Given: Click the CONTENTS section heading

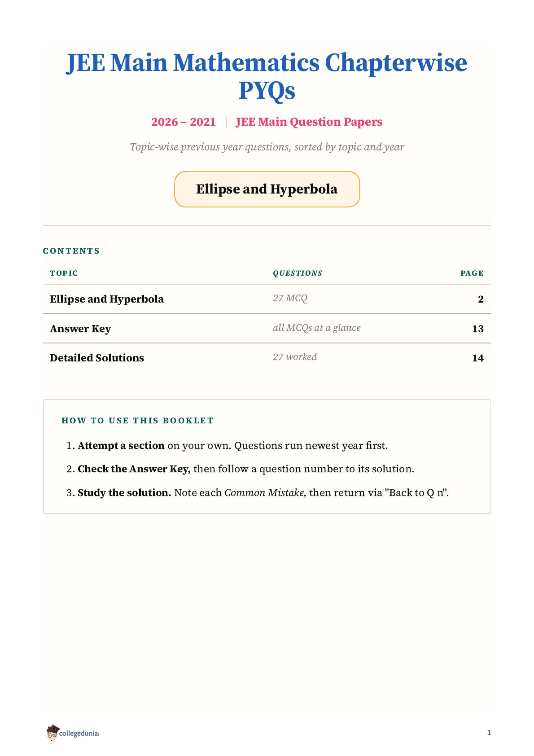Looking at the screenshot, I should click(71, 251).
